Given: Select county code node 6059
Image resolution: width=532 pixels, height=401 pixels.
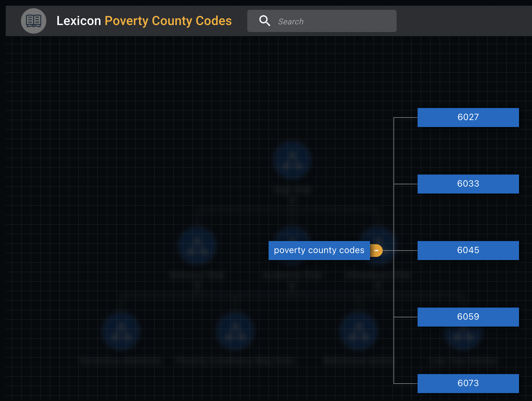Looking at the screenshot, I should 468,317.
